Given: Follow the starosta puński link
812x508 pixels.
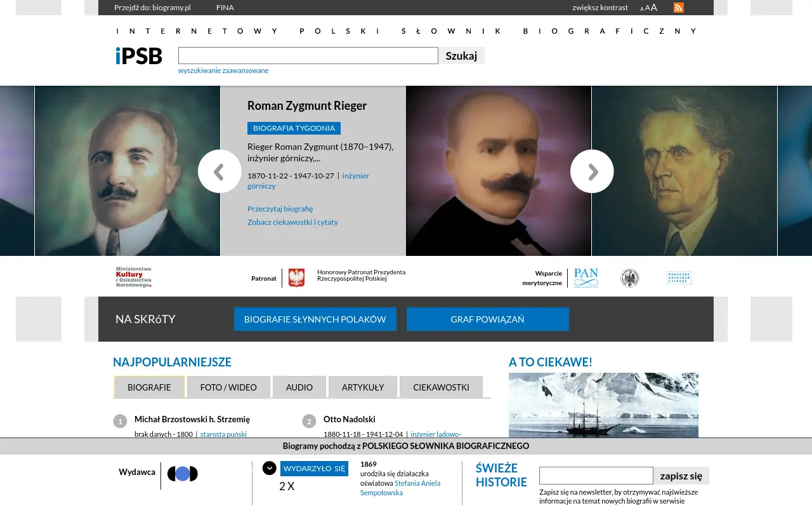Looking at the screenshot, I should pyautogui.click(x=223, y=434).
